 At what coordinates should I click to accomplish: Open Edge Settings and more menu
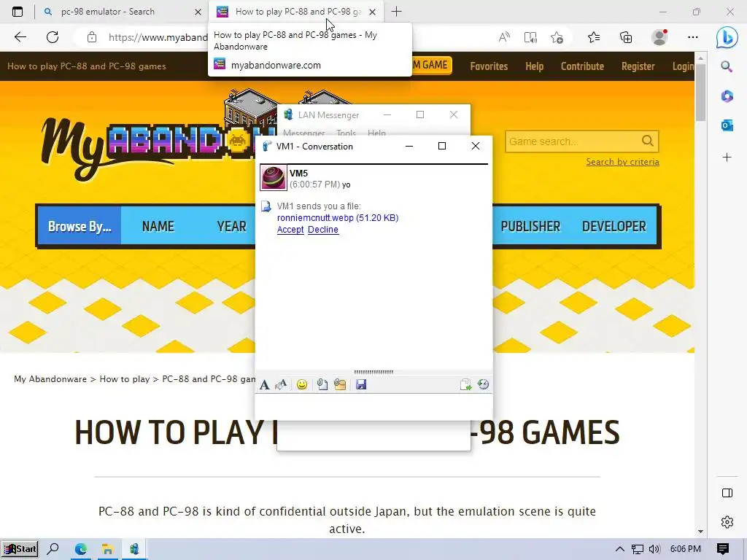point(693,37)
